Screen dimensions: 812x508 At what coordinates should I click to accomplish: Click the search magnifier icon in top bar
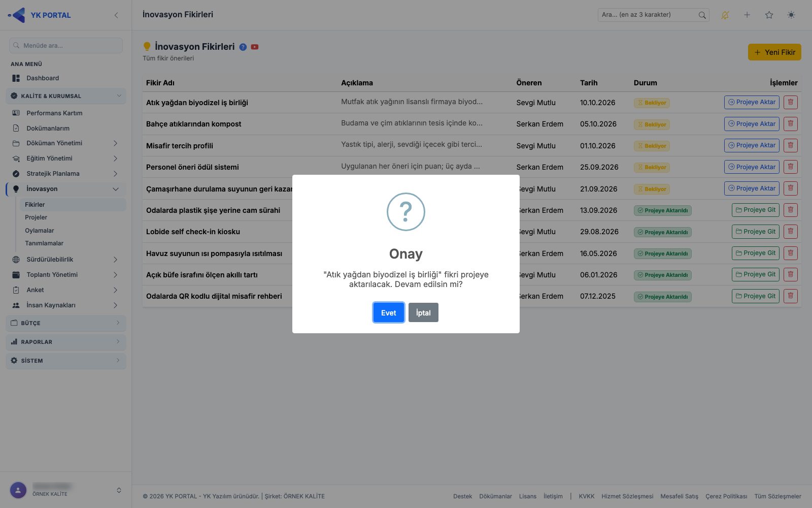pyautogui.click(x=702, y=15)
